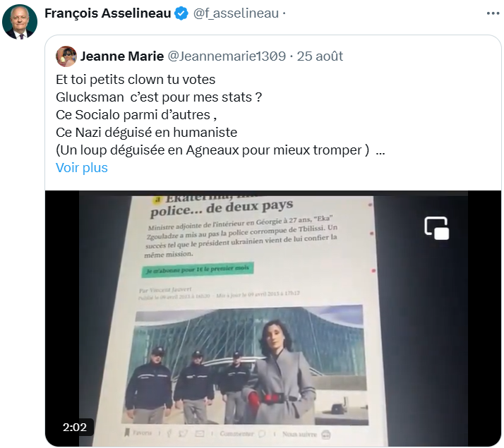Open the @f_asselineau handle
Image resolution: width=504 pixels, height=448 pixels.
[236, 13]
